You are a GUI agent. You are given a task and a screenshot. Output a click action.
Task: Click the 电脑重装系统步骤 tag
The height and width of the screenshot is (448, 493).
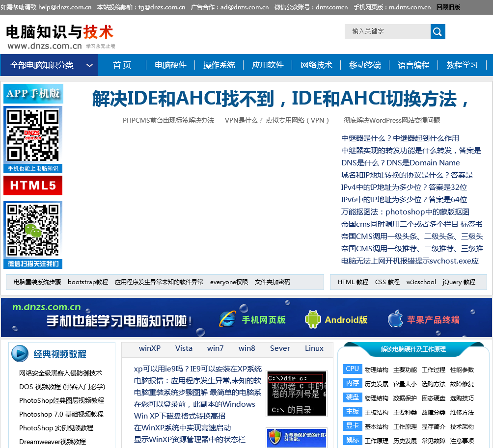pos(37,282)
